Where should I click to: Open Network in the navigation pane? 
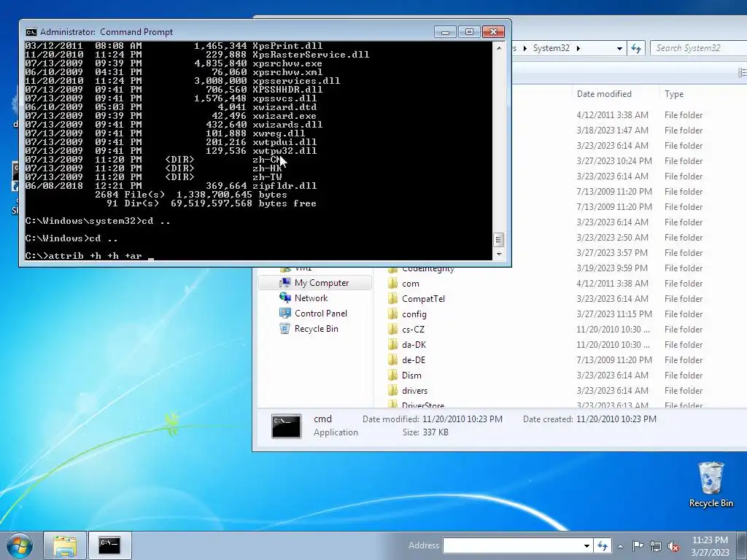coord(311,298)
